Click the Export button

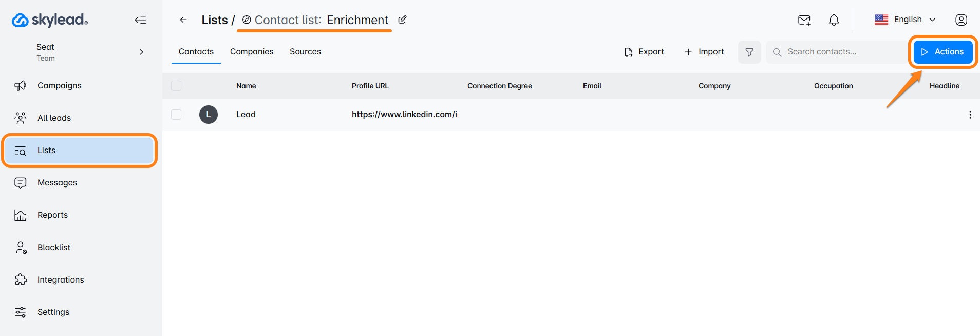[x=644, y=52]
